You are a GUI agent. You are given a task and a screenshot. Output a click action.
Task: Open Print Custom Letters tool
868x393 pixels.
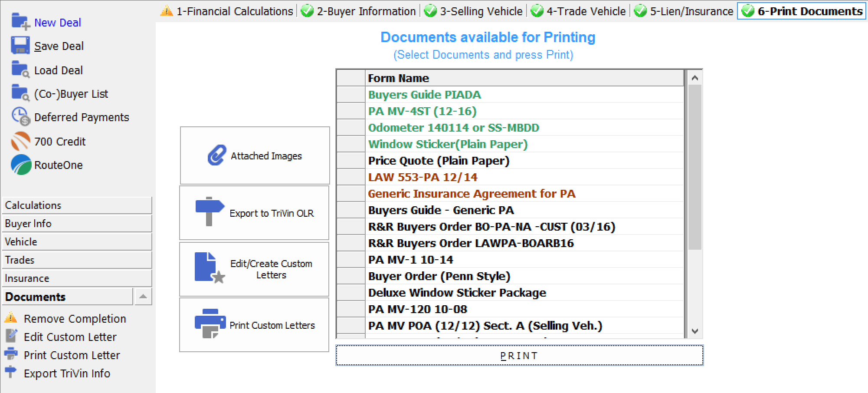click(x=254, y=325)
